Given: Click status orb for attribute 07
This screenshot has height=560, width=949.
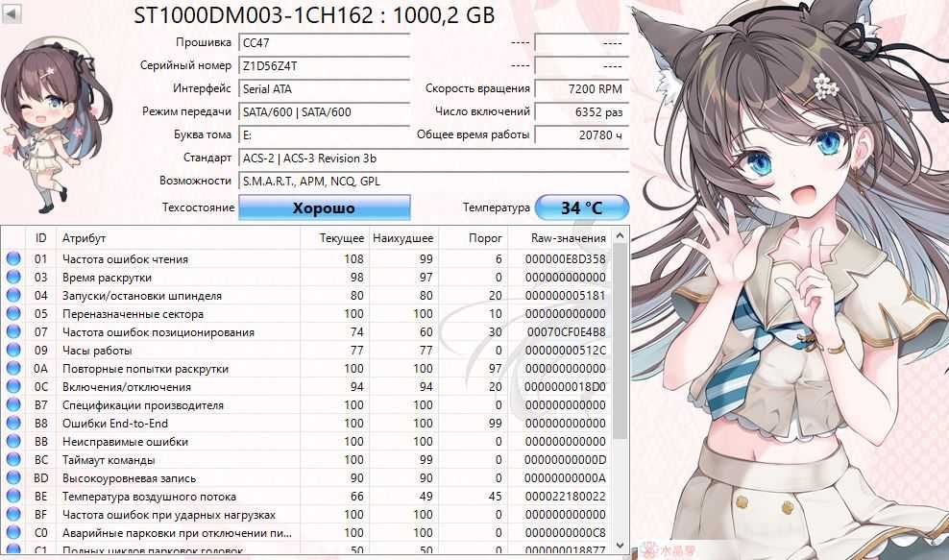Looking at the screenshot, I should (13, 331).
